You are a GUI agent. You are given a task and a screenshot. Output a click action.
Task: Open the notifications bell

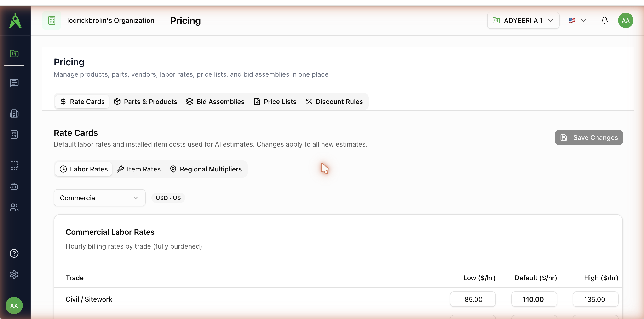pyautogui.click(x=604, y=20)
